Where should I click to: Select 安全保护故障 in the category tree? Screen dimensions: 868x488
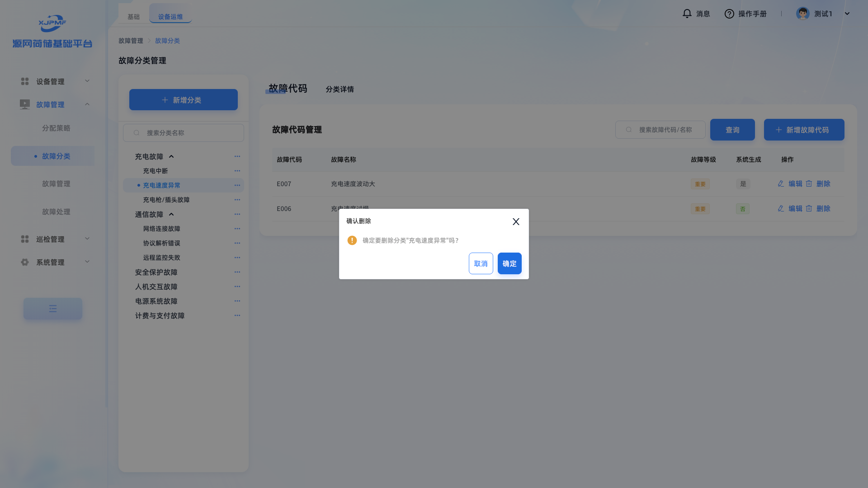156,272
